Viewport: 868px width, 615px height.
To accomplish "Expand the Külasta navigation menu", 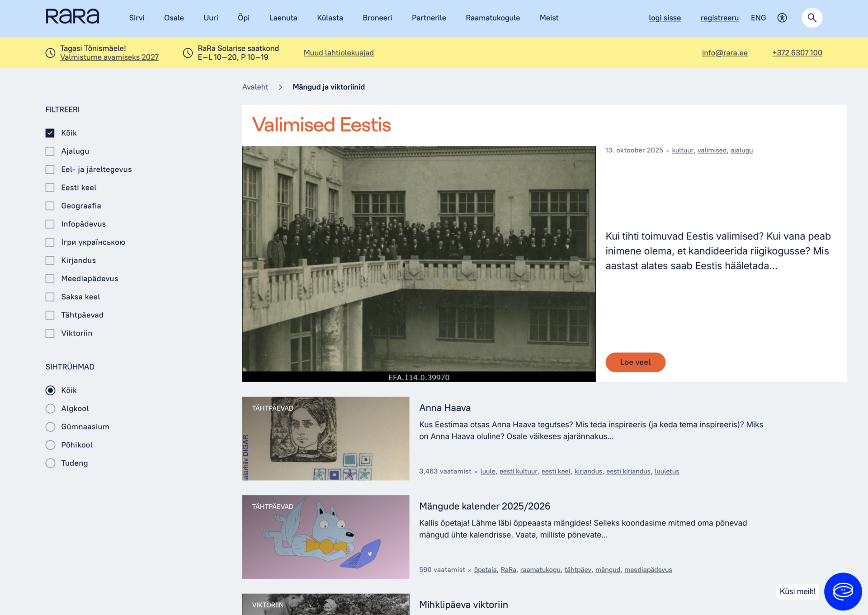I will (330, 18).
